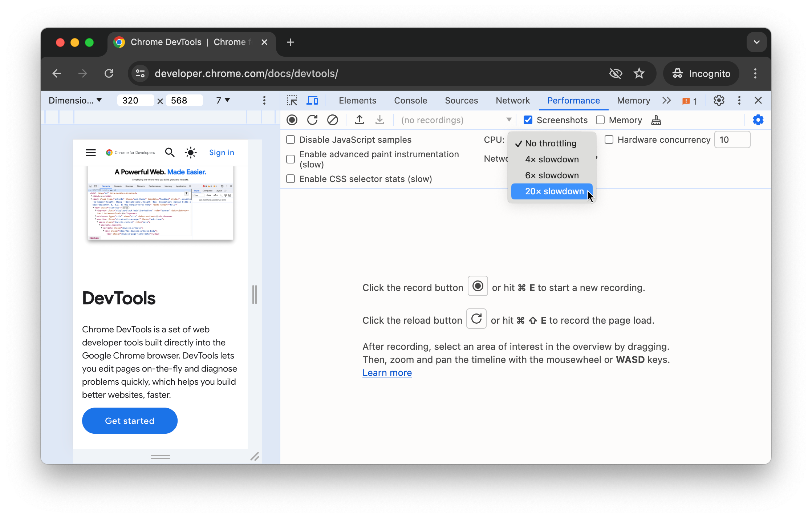Click Learn more link in Performance panel
The width and height of the screenshot is (812, 518).
click(387, 372)
